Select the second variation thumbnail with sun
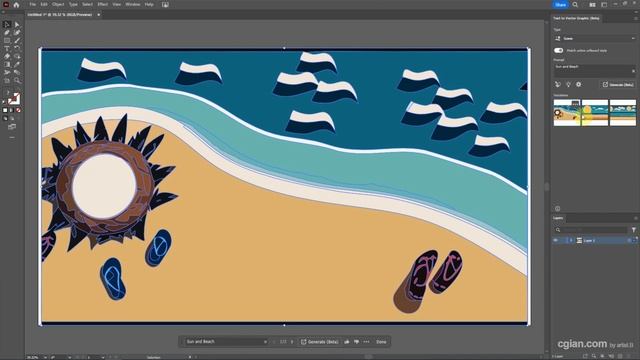640x360 pixels. [595, 112]
